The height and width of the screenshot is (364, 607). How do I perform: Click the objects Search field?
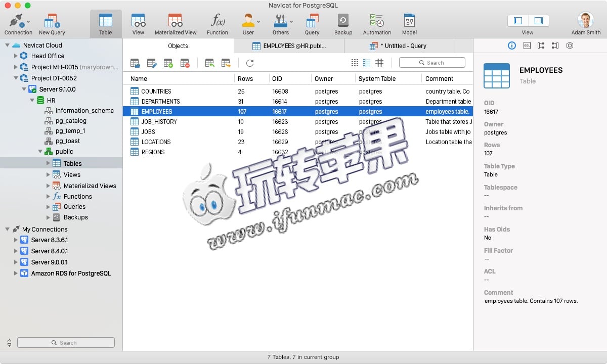(432, 63)
